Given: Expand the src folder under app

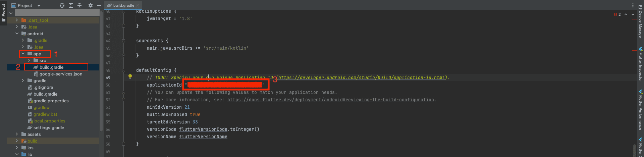Looking at the screenshot, I should click(x=29, y=60).
